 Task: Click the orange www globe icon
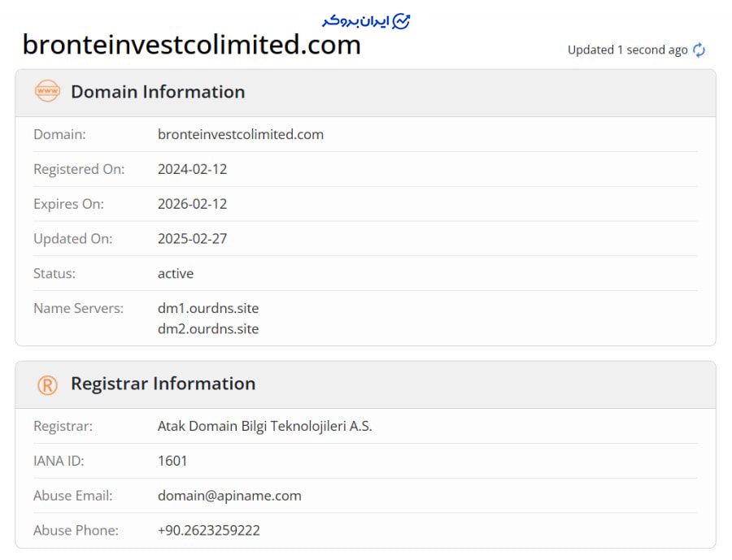(x=47, y=91)
